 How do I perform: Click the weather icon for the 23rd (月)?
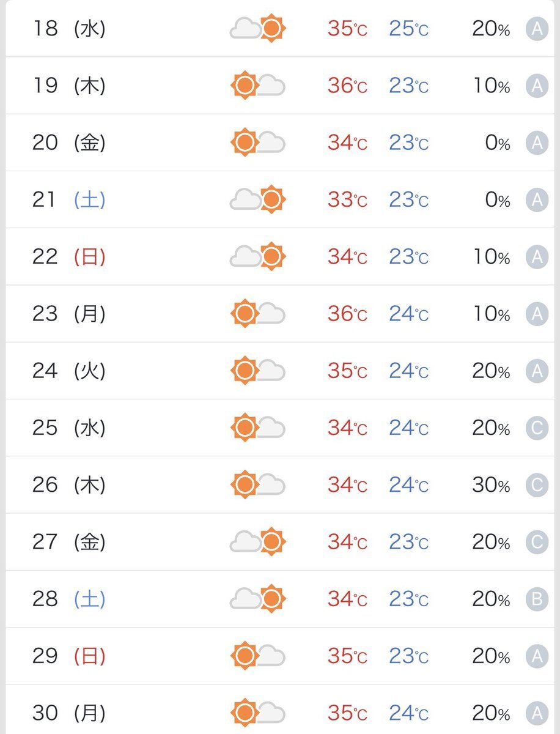pyautogui.click(x=258, y=314)
